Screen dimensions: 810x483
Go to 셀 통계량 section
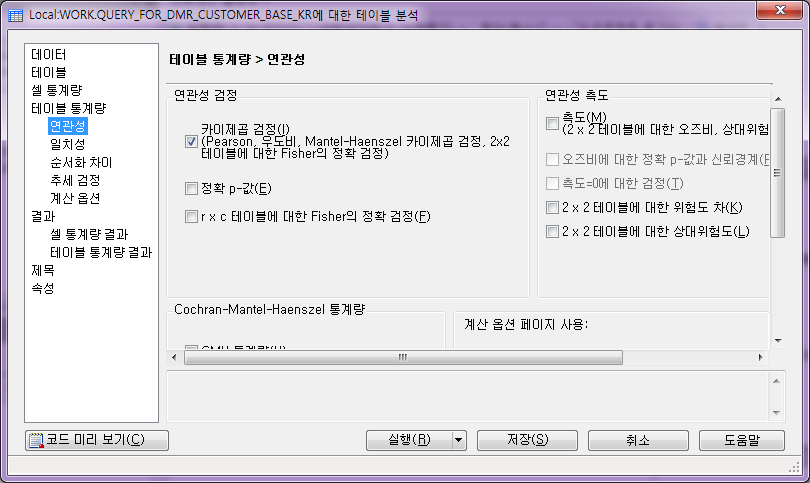56,90
